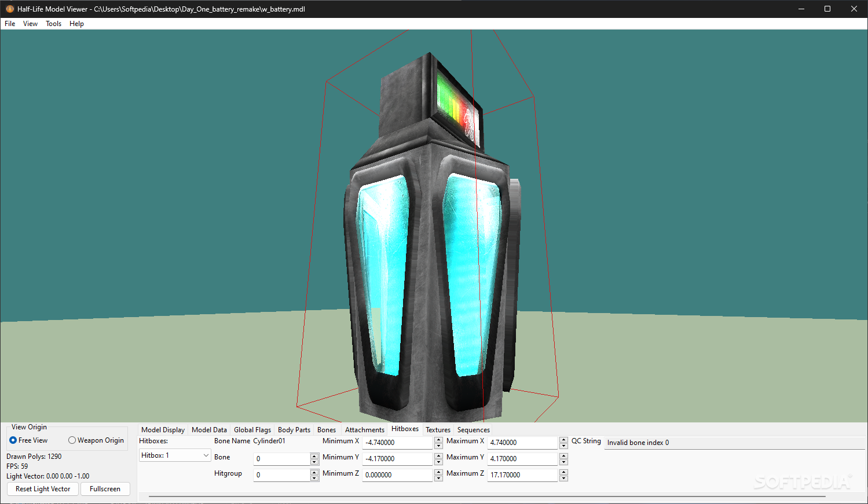Viewport: 868px width, 504px height.
Task: Increase the Bone index stepper
Action: click(x=314, y=455)
